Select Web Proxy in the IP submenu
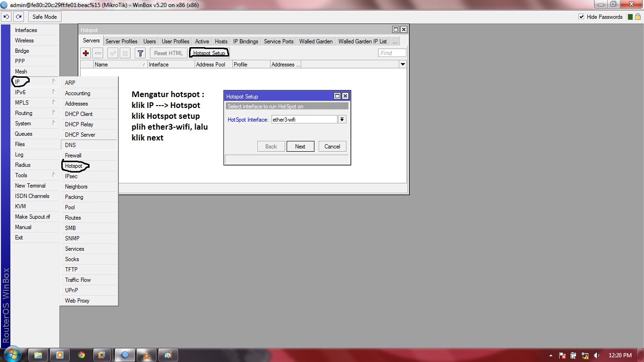Screen dimensions: 644x362 point(89,301)
